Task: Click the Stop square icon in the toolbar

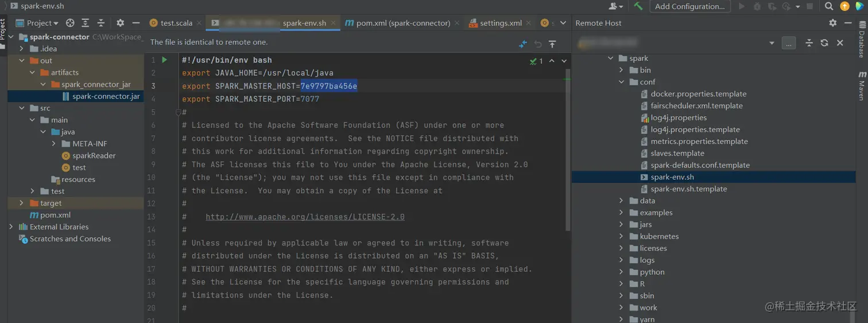Action: point(810,6)
